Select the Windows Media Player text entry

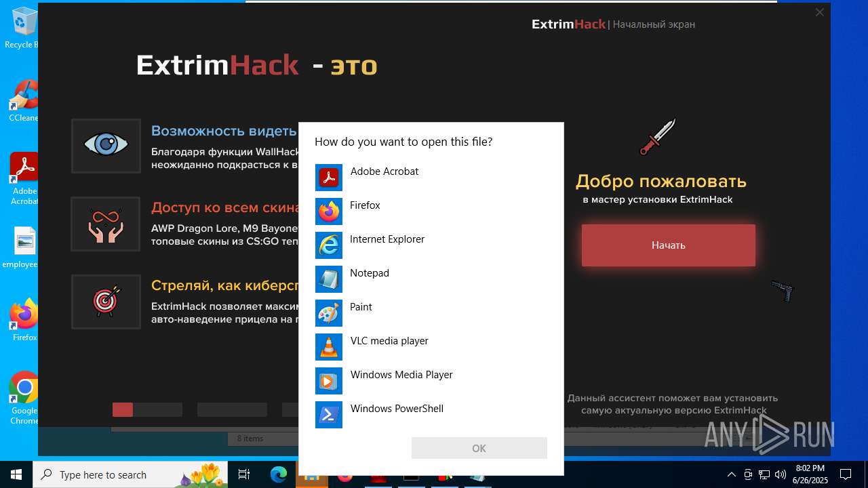click(401, 375)
